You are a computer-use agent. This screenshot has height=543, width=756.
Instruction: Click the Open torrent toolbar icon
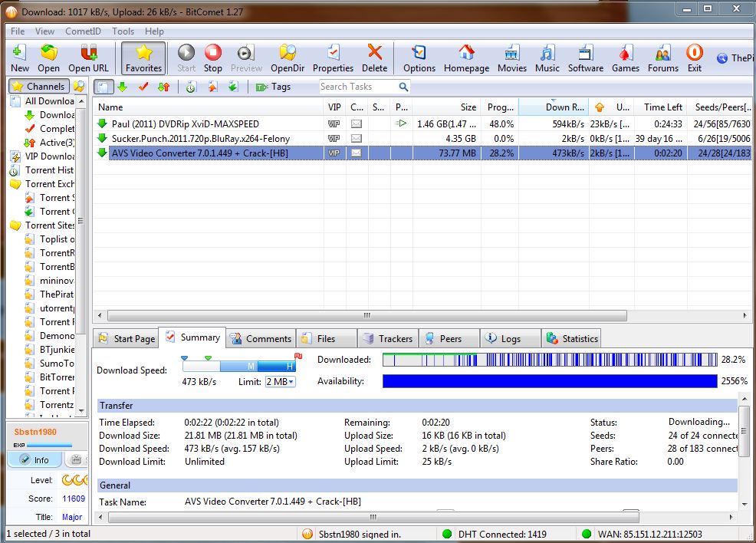pyautogui.click(x=48, y=58)
